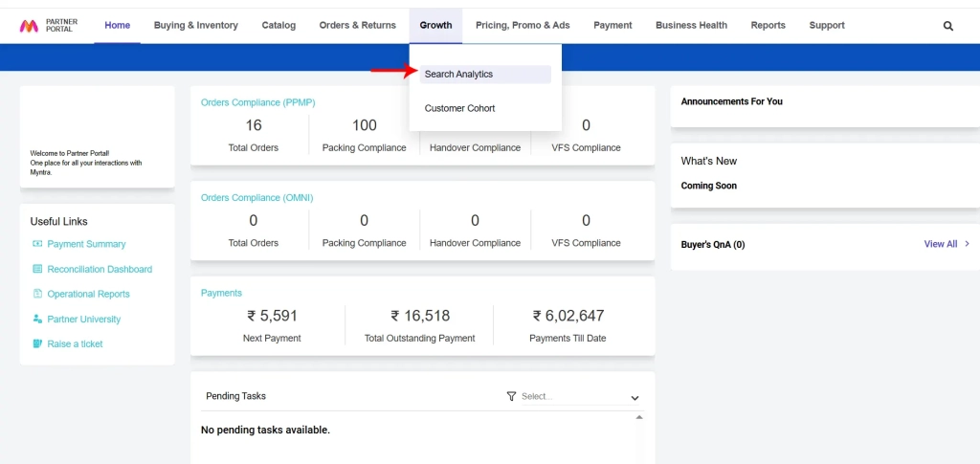
Task: Expand the Pending Tasks select dropdown arrow
Action: tap(635, 397)
